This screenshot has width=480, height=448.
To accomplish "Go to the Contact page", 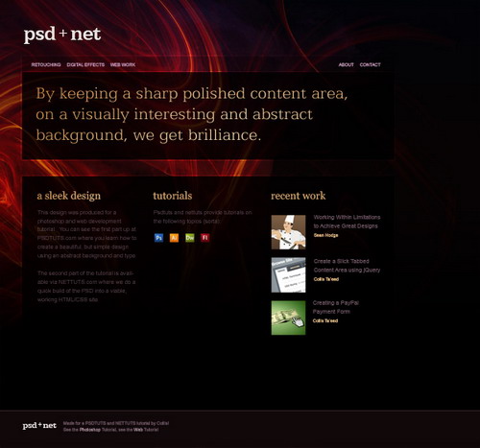I will (x=371, y=64).
